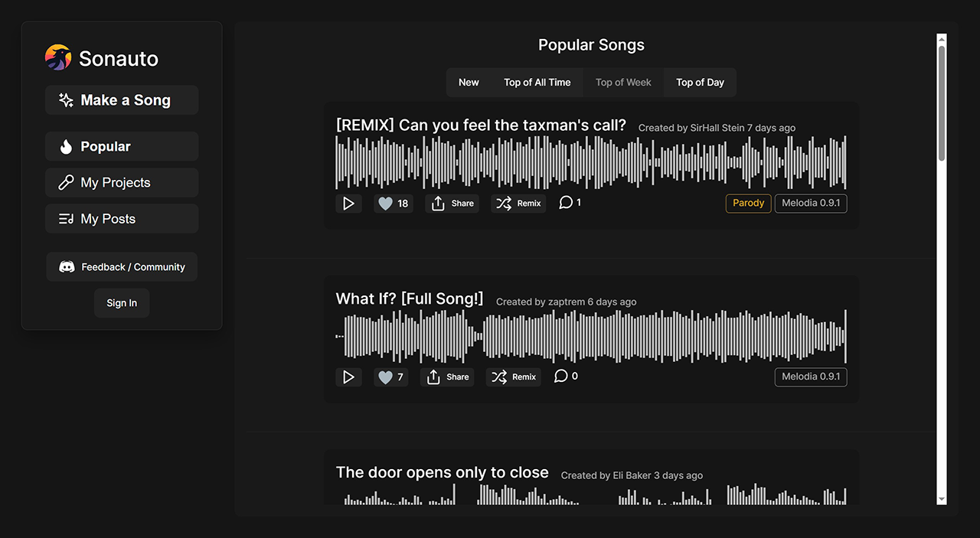Seek within the taxman remix waveform
The width and height of the screenshot is (980, 538).
(x=590, y=162)
